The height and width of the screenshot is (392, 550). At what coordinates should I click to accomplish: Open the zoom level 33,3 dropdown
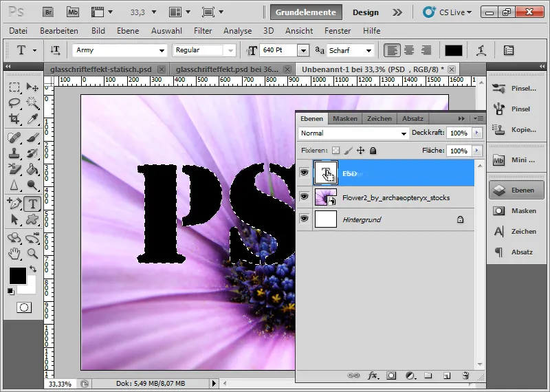[153, 12]
